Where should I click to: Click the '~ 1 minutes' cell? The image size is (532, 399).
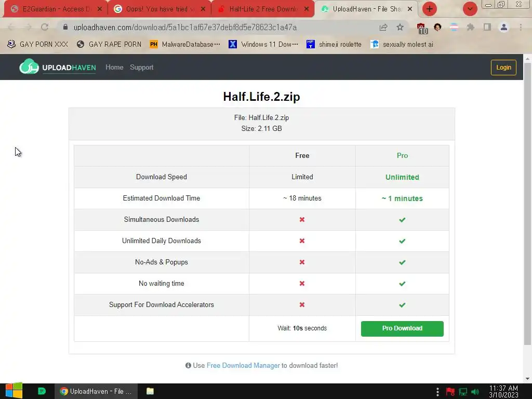click(x=402, y=198)
